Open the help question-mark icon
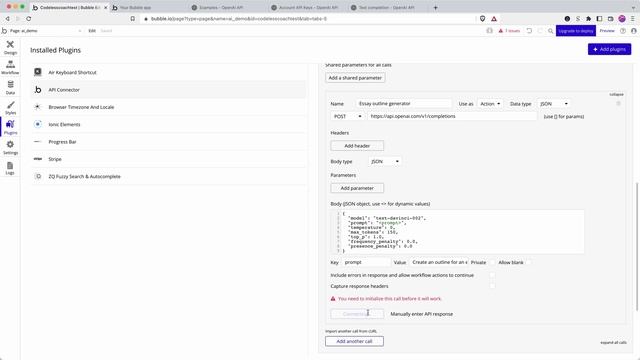Viewport: 640px width, 360px height. point(623,31)
